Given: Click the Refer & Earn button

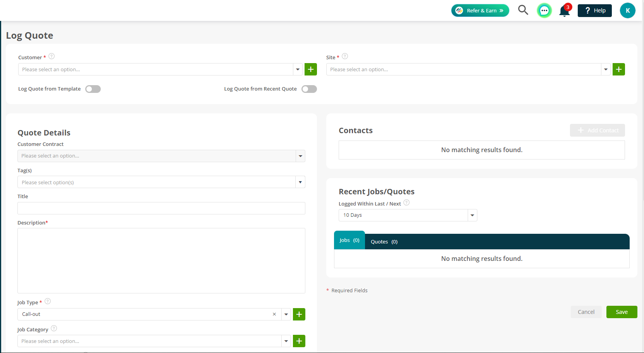Looking at the screenshot, I should tap(480, 10).
